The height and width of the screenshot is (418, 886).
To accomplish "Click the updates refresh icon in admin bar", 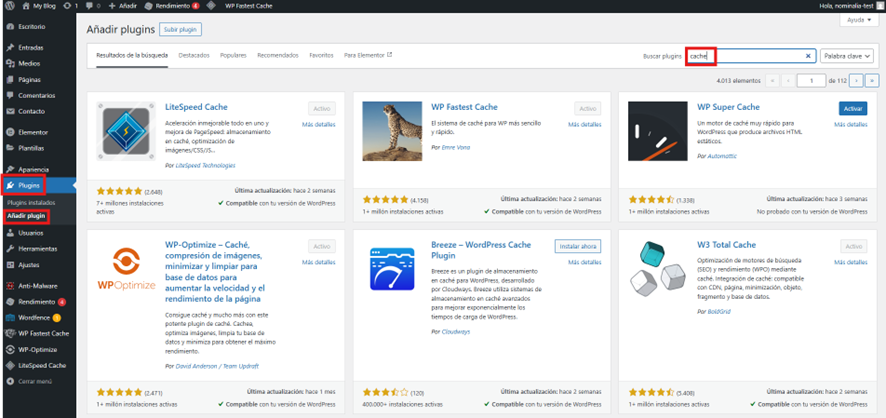I will click(x=68, y=6).
